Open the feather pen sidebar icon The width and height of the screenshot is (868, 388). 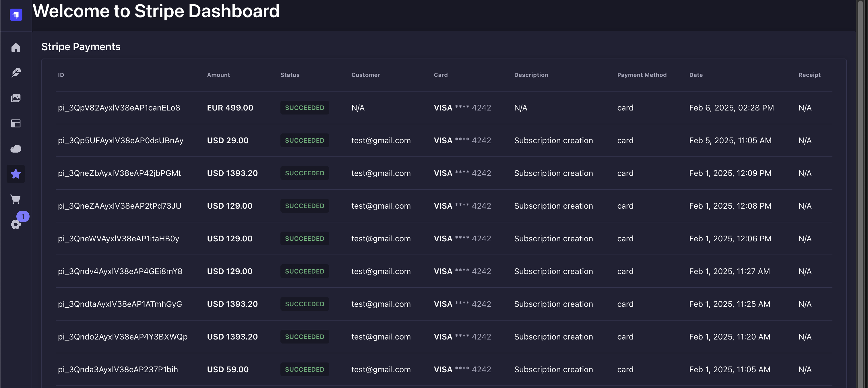click(16, 73)
